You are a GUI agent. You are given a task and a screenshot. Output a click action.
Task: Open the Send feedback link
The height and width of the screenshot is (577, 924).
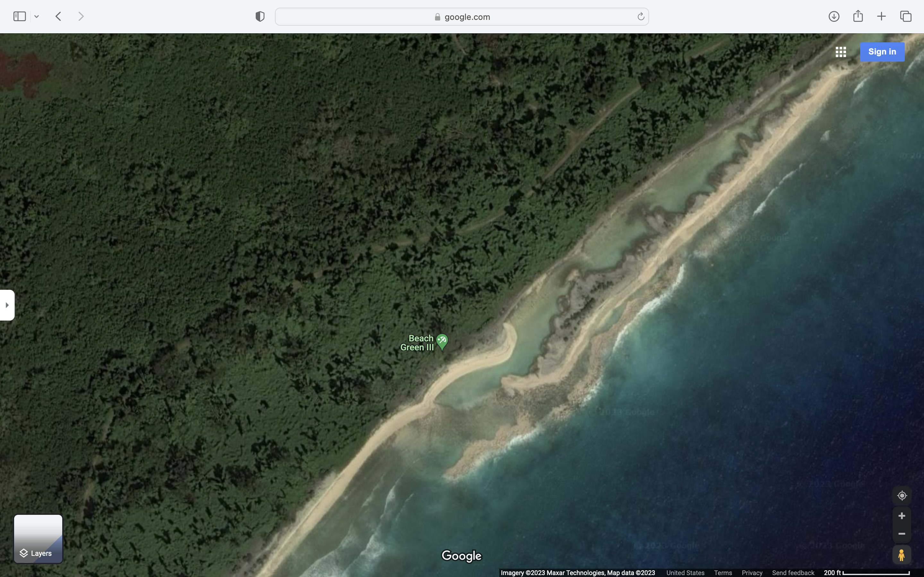(x=793, y=573)
